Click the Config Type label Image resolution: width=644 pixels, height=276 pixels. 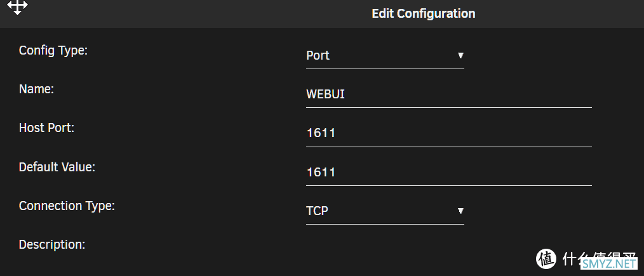(x=53, y=51)
